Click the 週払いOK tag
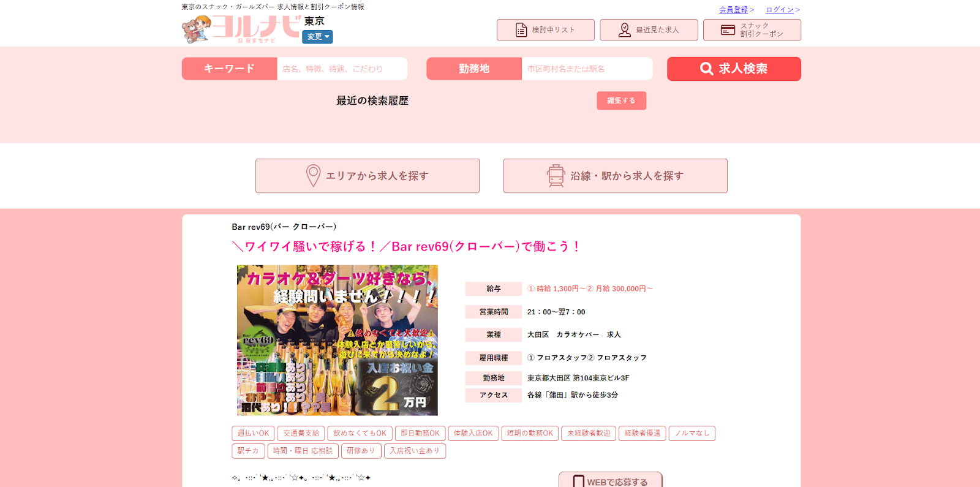 click(253, 433)
